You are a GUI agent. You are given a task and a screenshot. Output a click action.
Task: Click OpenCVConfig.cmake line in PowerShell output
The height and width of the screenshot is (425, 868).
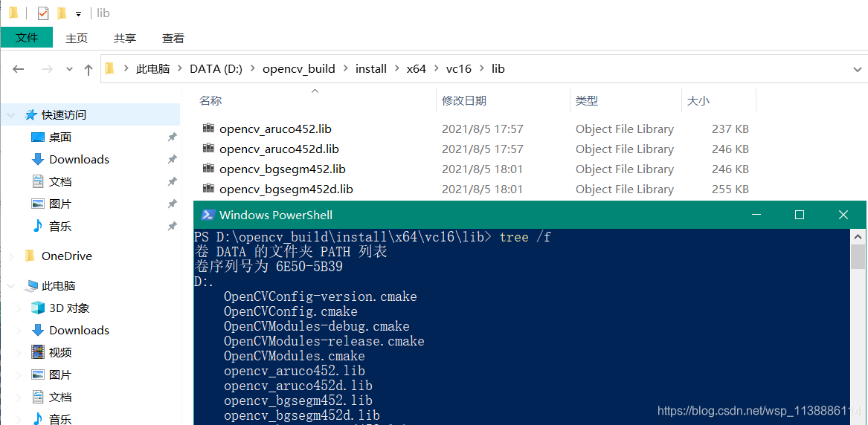[291, 312]
